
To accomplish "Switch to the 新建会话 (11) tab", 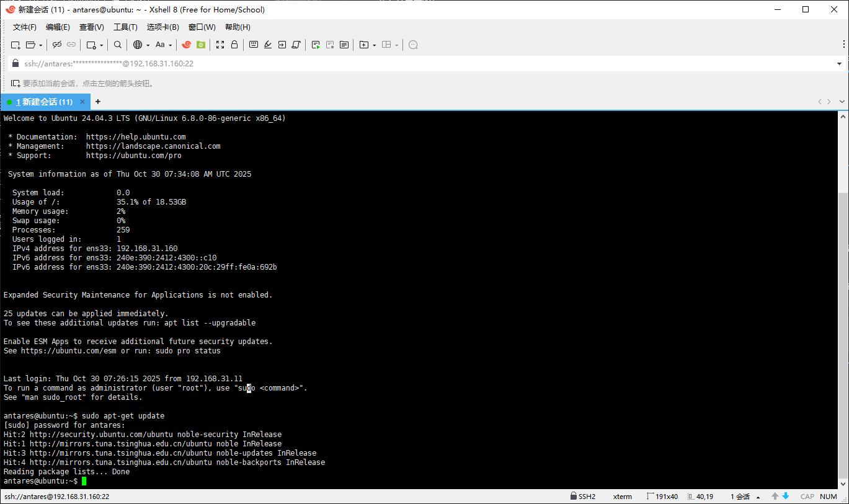I will 44,102.
